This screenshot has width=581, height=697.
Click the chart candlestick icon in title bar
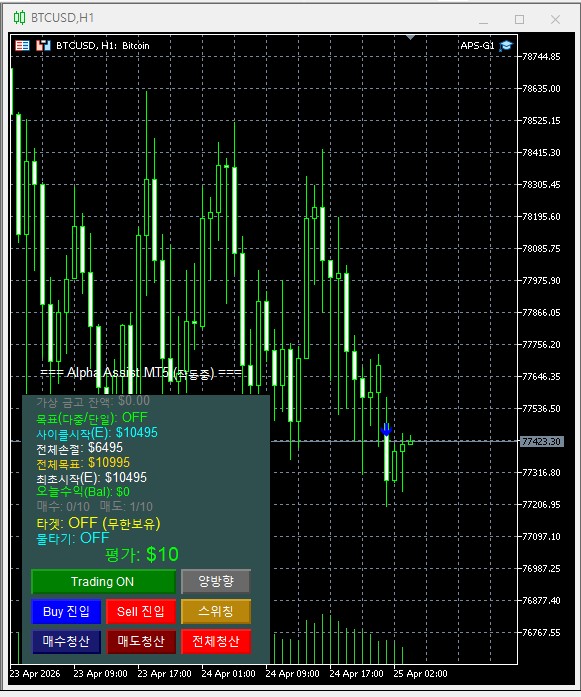pyautogui.click(x=19, y=18)
